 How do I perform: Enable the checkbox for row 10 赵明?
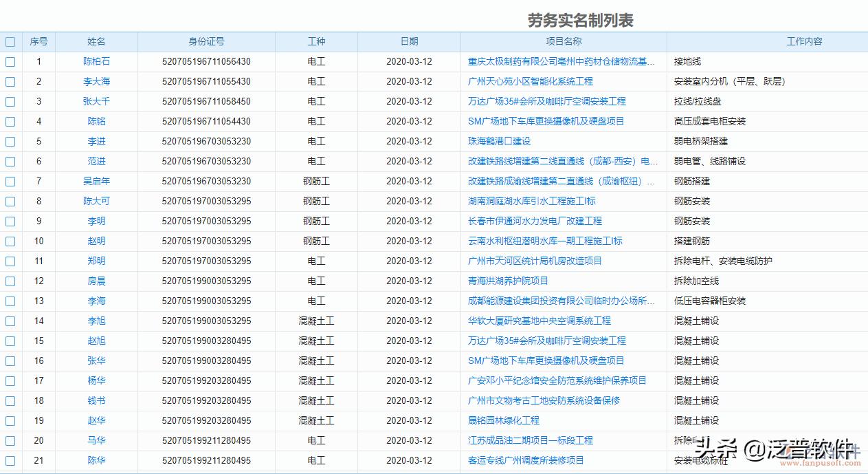point(10,241)
